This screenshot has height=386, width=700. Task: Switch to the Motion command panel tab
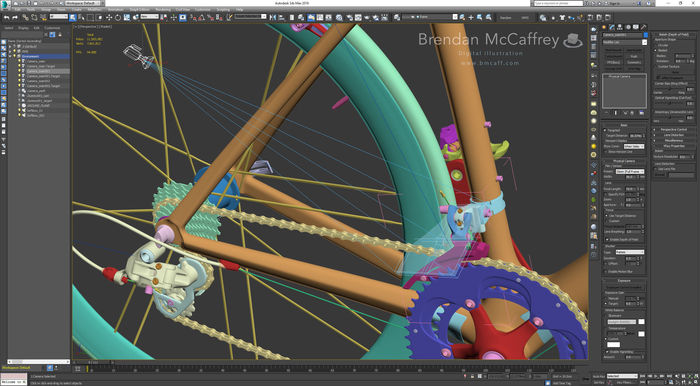click(628, 27)
